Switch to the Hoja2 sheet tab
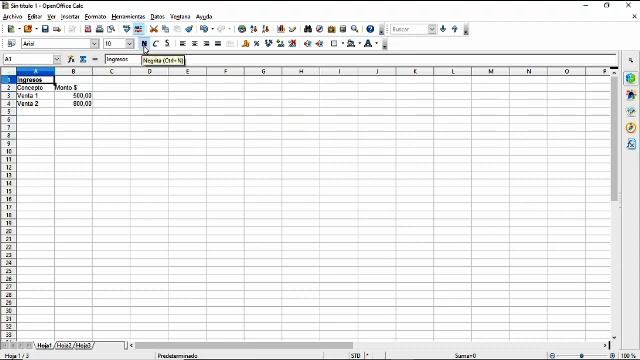This screenshot has height=360, width=640. pyautogui.click(x=64, y=345)
